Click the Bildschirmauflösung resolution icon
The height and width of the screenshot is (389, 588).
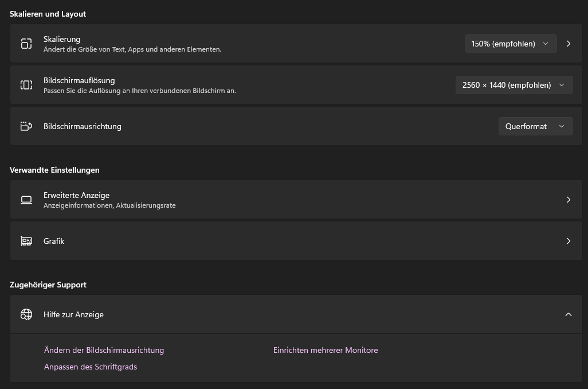(x=26, y=85)
